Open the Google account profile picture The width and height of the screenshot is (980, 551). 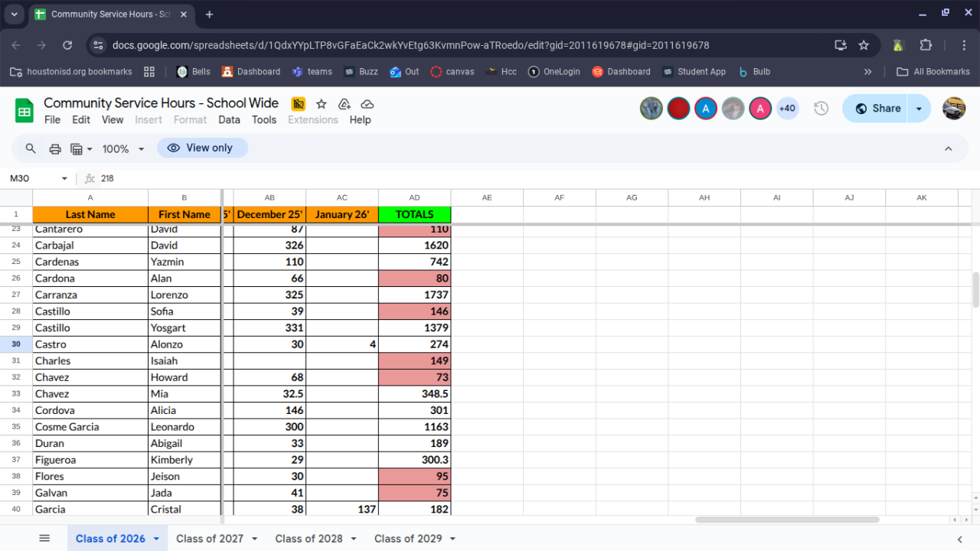click(x=954, y=109)
